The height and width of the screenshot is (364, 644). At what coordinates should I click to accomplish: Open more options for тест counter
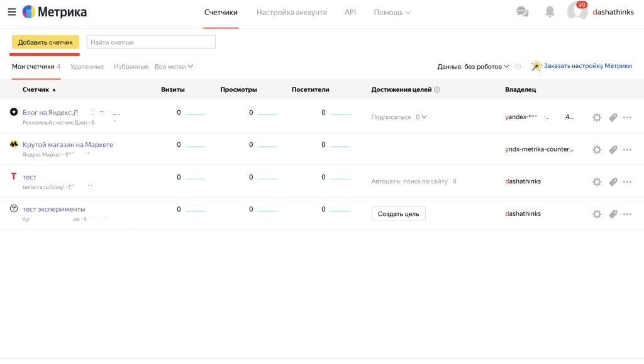(627, 182)
